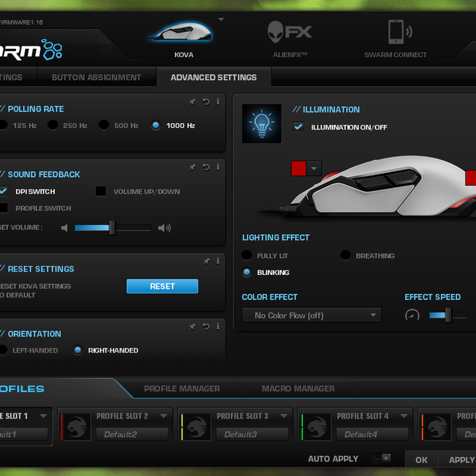Expand Profile Slot 3 dropdown
Screen dimensions: 476x476
284,416
